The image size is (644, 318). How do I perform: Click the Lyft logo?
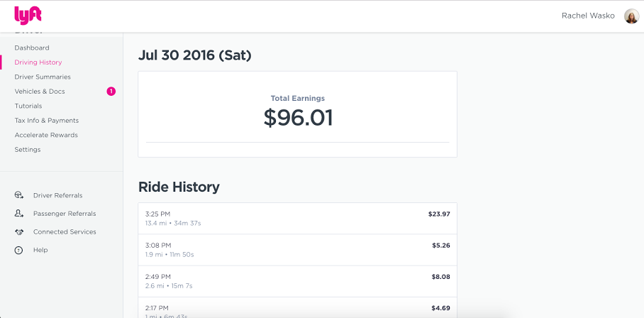pyautogui.click(x=28, y=16)
